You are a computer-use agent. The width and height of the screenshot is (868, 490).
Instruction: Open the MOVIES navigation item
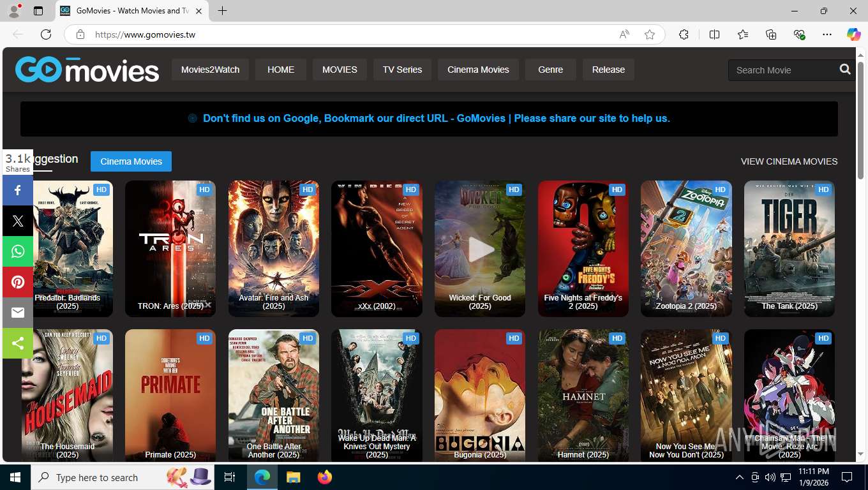click(340, 70)
